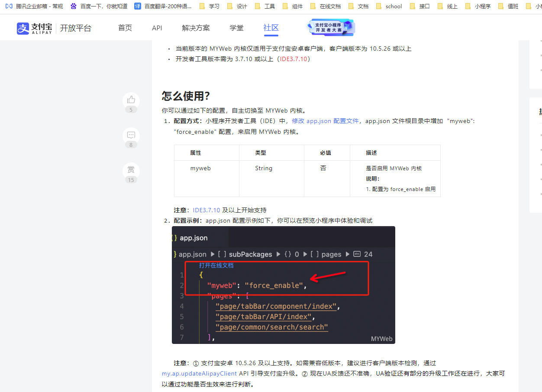The image size is (542, 392).
Task: Click the thumbs-up like icon
Action: coord(131,100)
